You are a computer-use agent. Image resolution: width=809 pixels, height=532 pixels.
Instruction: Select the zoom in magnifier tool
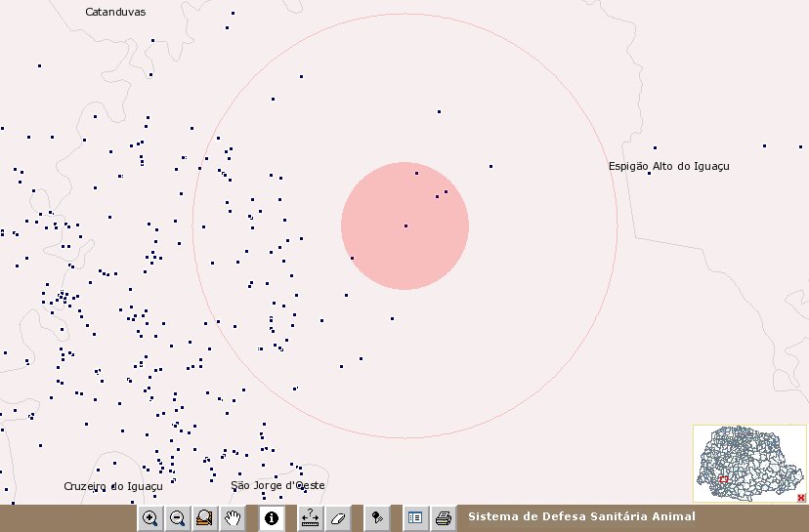pyautogui.click(x=150, y=518)
